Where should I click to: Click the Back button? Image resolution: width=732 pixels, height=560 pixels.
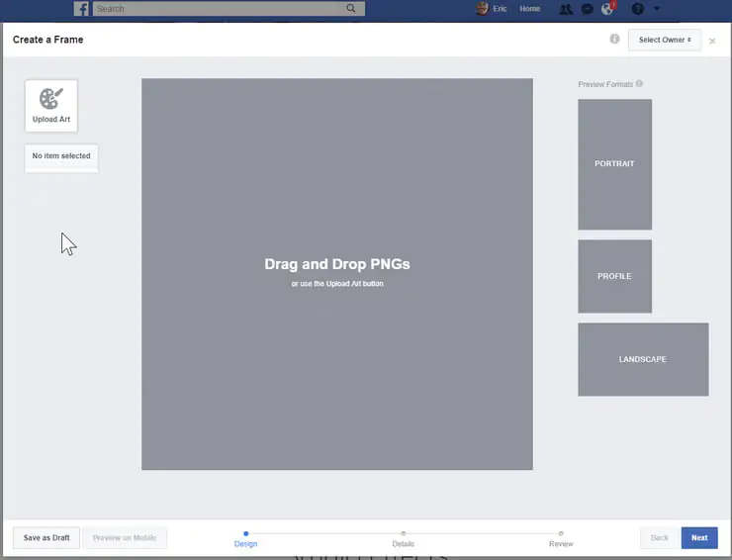click(x=659, y=537)
